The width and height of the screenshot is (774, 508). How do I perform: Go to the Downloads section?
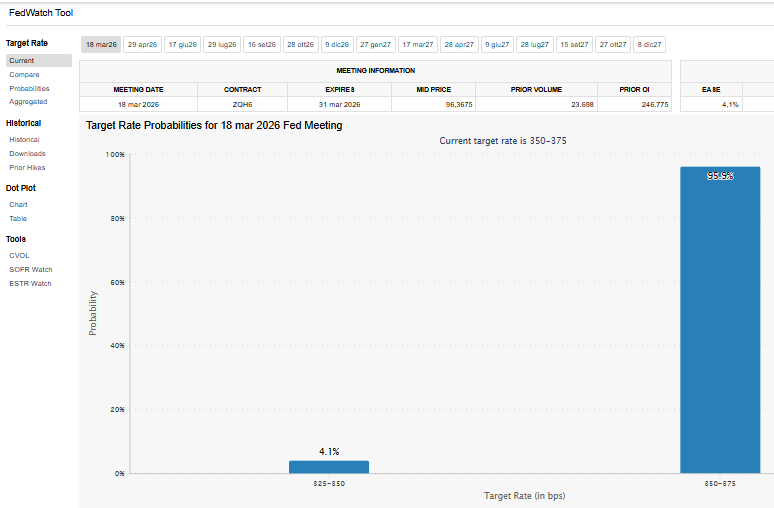click(27, 153)
